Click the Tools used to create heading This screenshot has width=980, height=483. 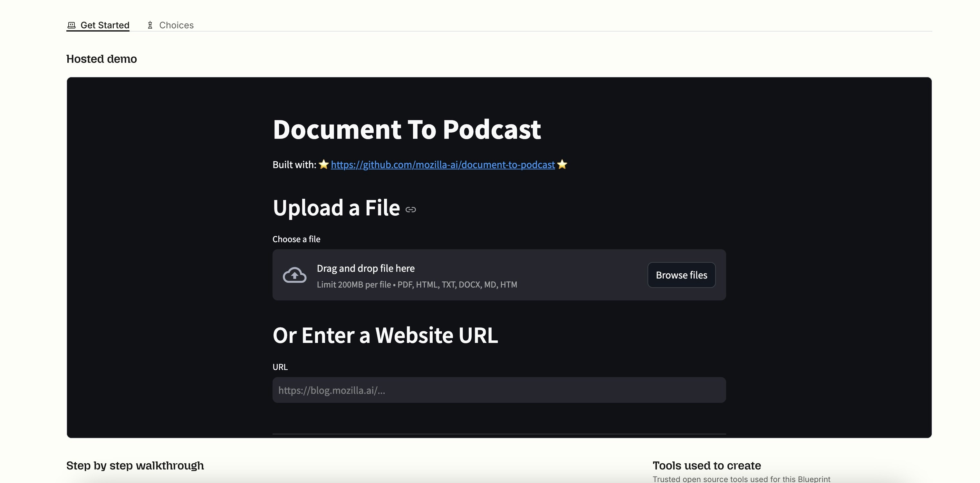point(706,466)
